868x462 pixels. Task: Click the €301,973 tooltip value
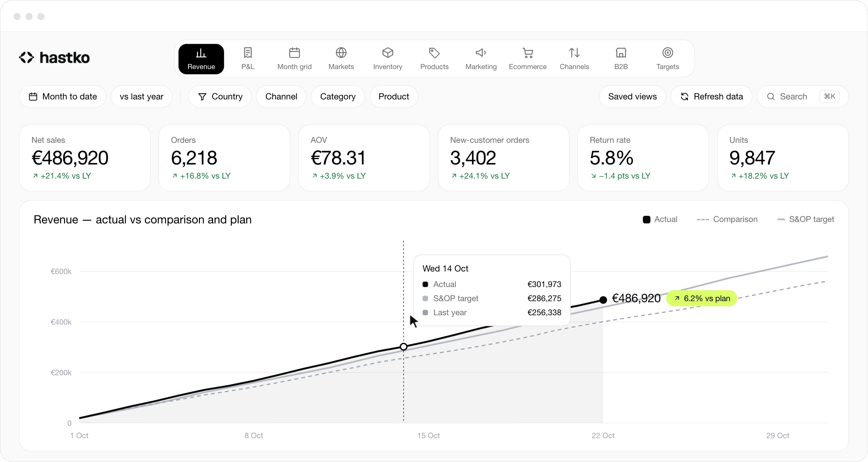[544, 285]
